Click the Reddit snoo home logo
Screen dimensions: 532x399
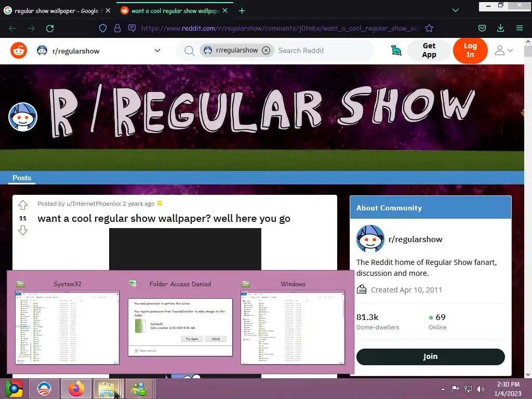pos(19,50)
